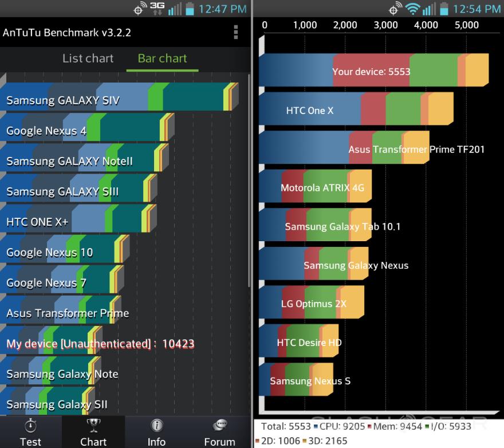504x448 pixels.
Task: Select the Samsung GALAXY SIV bar
Action: pos(115,98)
